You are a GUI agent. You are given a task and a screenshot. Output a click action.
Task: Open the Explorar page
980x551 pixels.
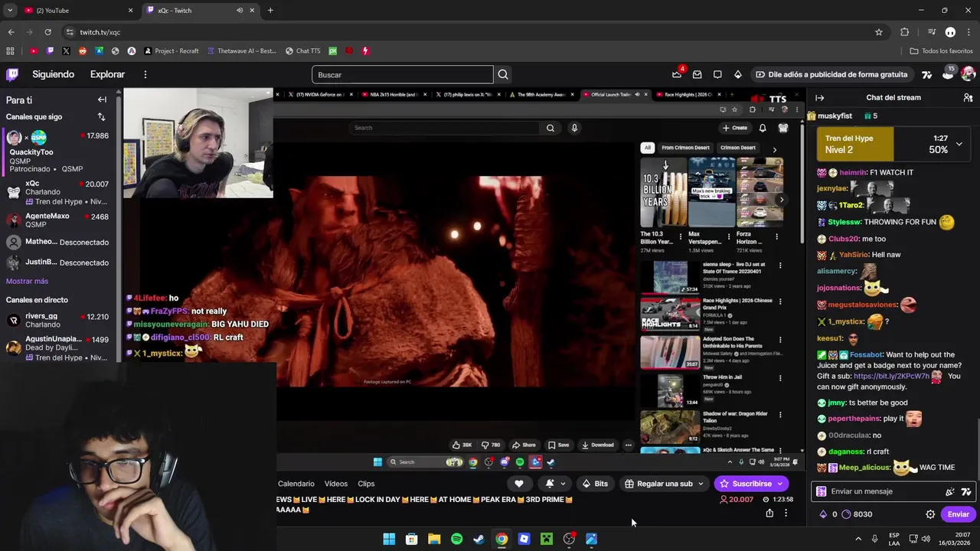[x=107, y=74]
